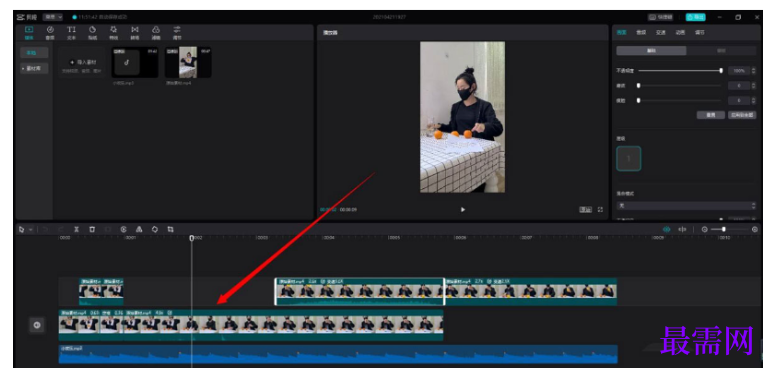Click the 100% opacity value field
Viewport: 772px width, 372px height.
[739, 71]
